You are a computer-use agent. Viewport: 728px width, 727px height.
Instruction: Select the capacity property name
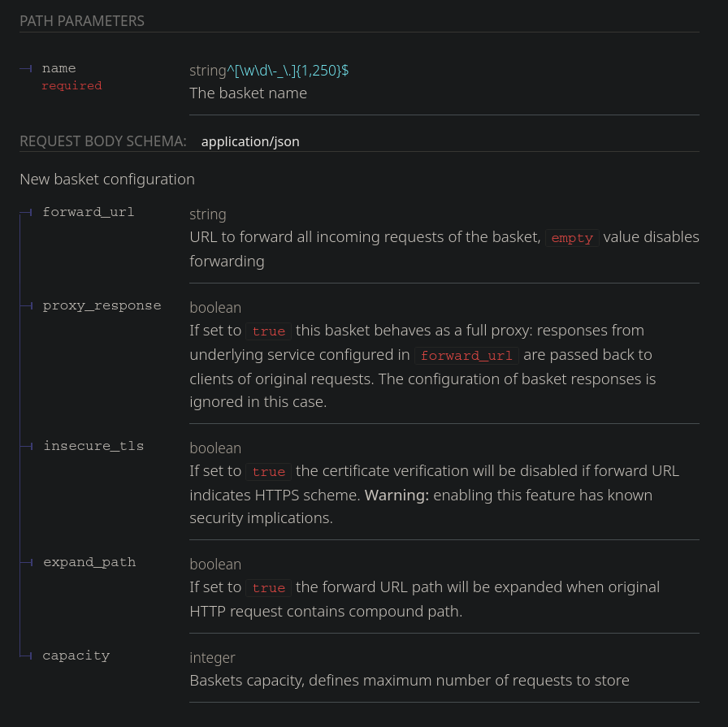point(76,656)
